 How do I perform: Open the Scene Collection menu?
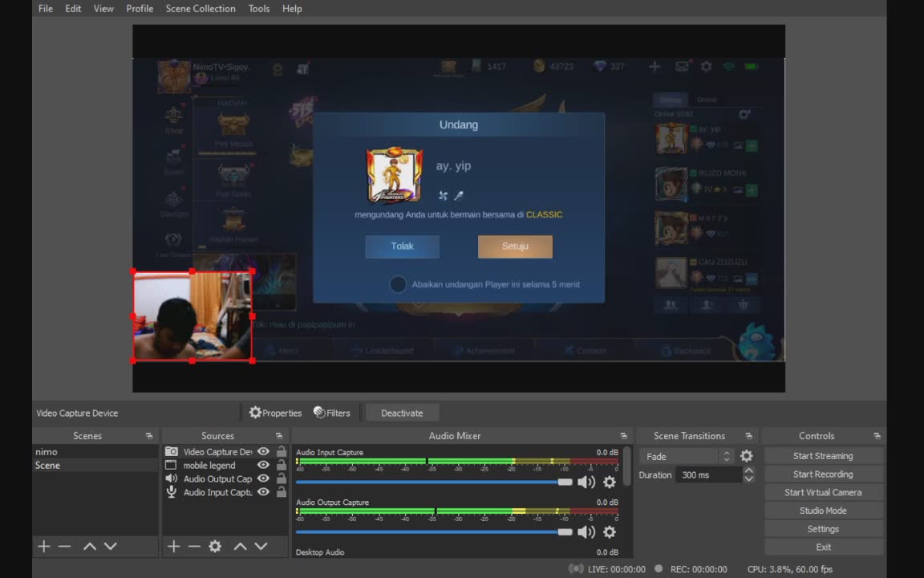point(201,8)
